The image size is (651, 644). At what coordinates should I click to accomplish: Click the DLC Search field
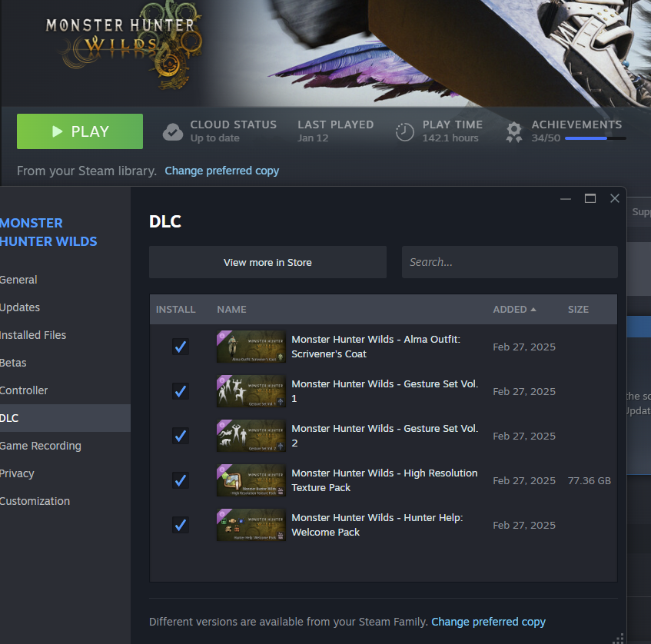click(510, 262)
